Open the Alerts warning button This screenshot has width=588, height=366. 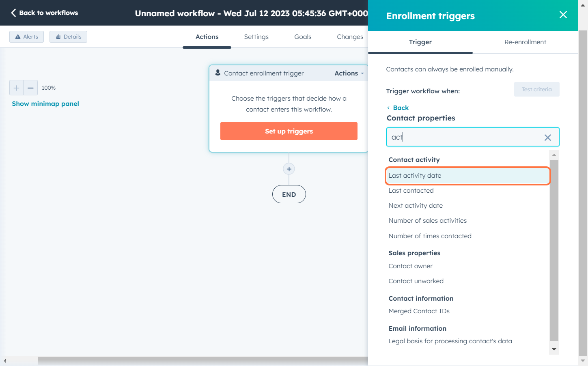coord(26,37)
